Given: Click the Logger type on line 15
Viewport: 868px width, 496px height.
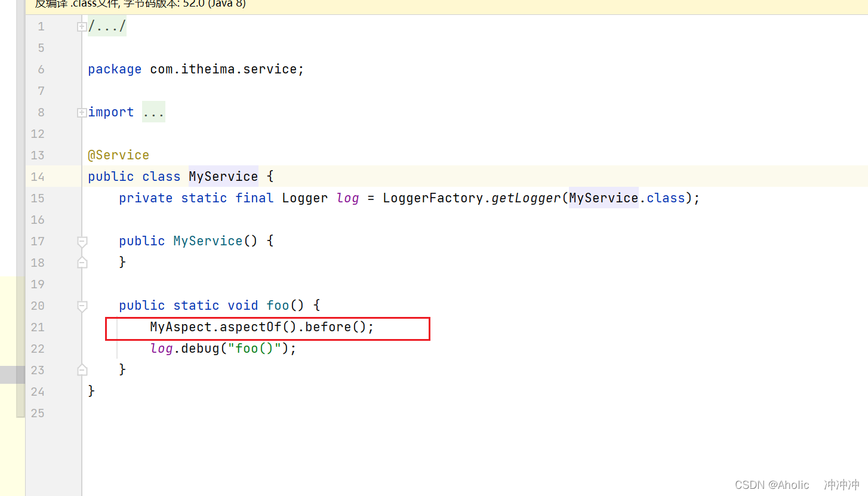Looking at the screenshot, I should pos(305,198).
